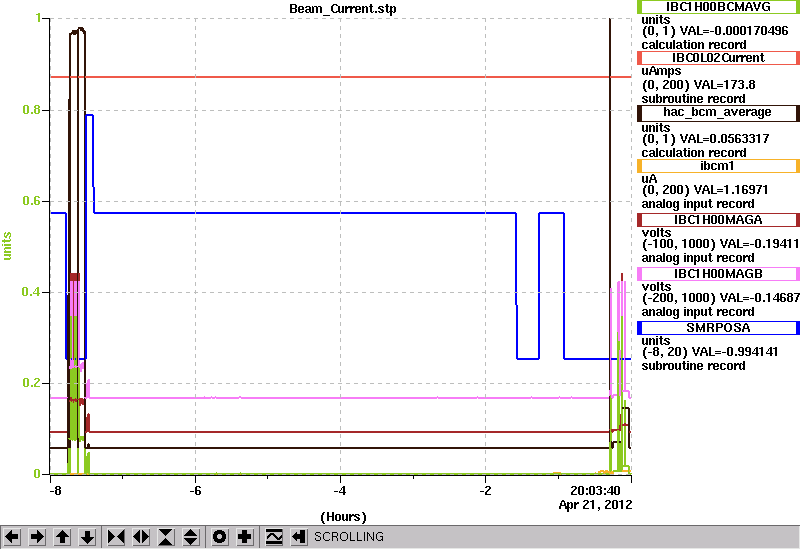Screen dimensions: 800x549
Task: Pan the plot left with the left arrow
Action: [12, 537]
